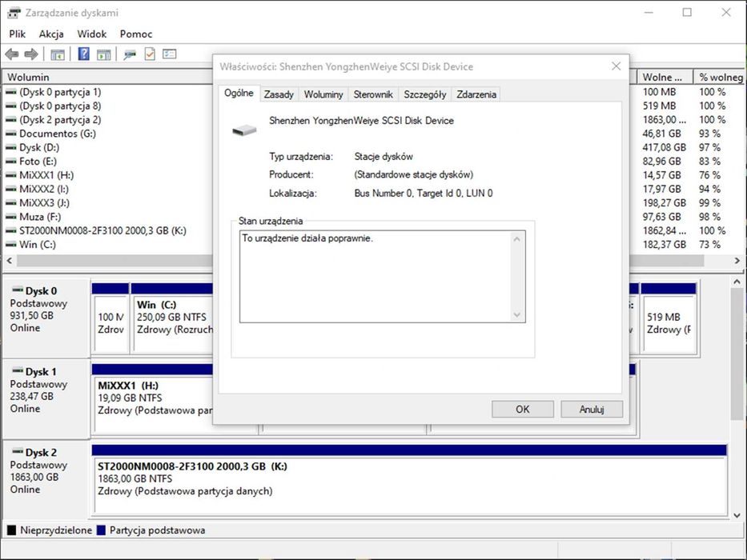Click the Back arrow toolbar icon
The height and width of the screenshot is (560, 747).
(x=12, y=54)
